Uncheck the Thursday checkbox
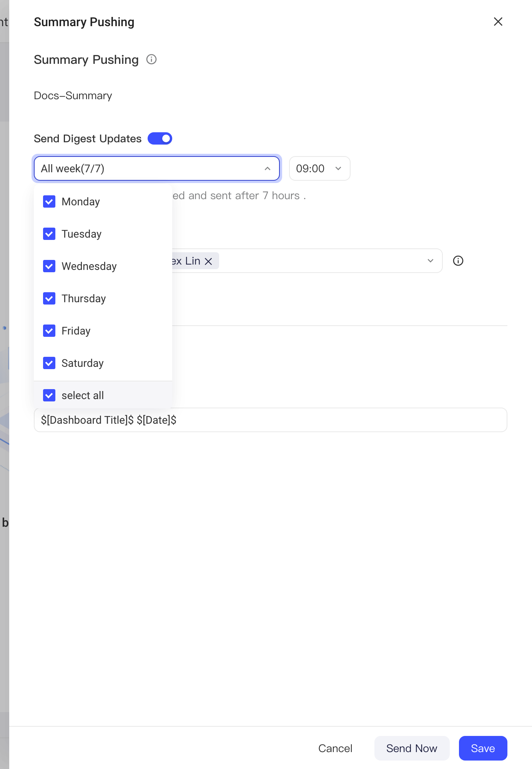The height and width of the screenshot is (769, 532). point(49,298)
